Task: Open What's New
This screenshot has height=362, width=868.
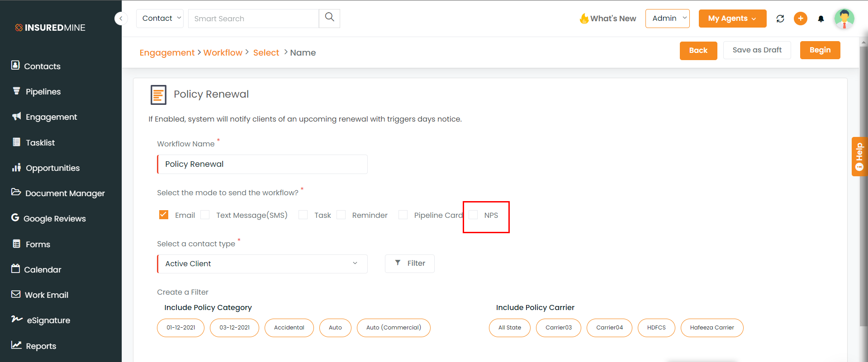Action: 607,19
